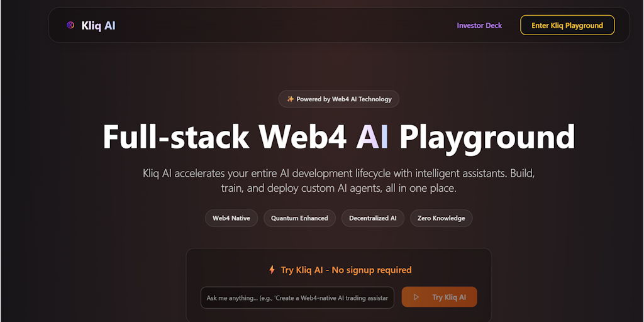
Task: Click Powered by Web4 AI Technology badge
Action: pyautogui.click(x=339, y=99)
